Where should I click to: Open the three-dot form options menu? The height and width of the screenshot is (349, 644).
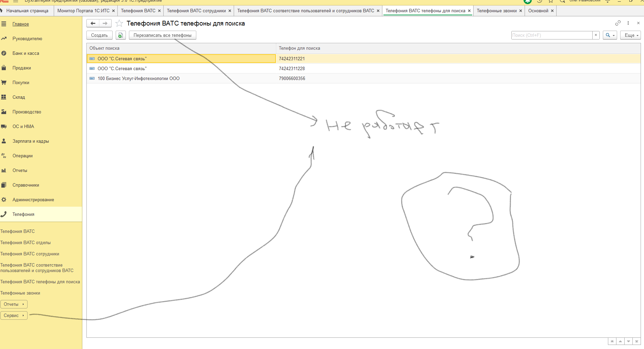click(628, 23)
